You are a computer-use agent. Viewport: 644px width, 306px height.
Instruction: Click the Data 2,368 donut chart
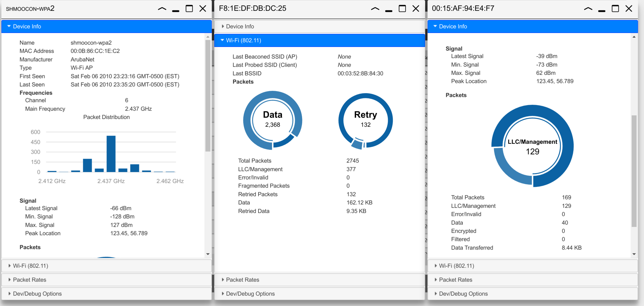273,120
